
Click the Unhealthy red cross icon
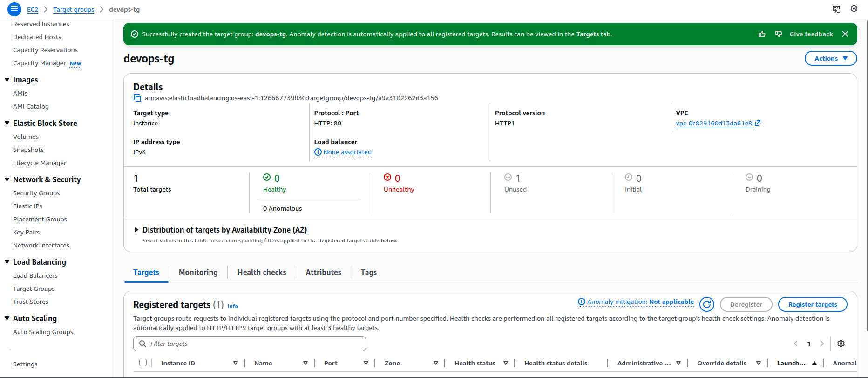click(387, 177)
